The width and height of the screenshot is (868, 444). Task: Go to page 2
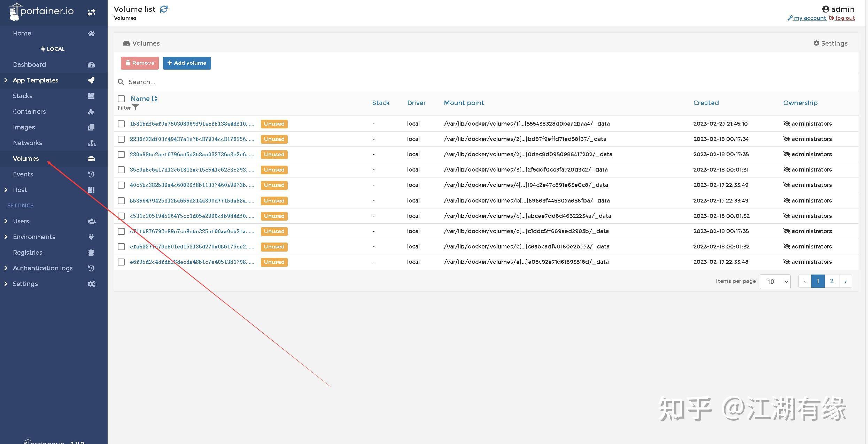832,281
